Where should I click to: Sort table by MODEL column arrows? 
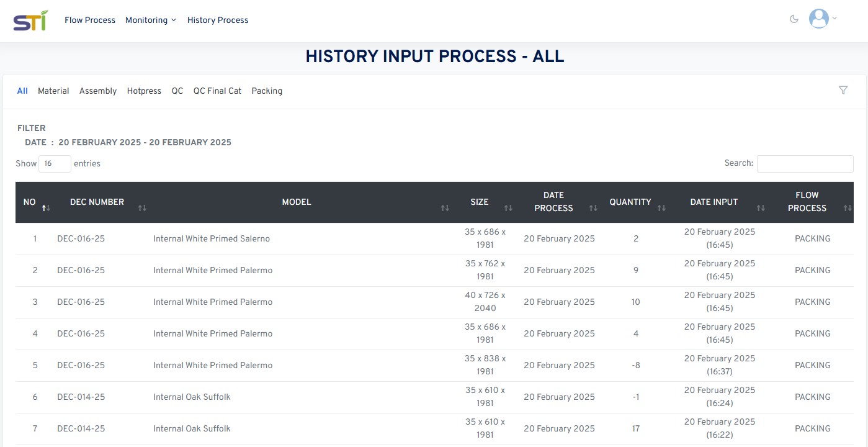pos(445,208)
